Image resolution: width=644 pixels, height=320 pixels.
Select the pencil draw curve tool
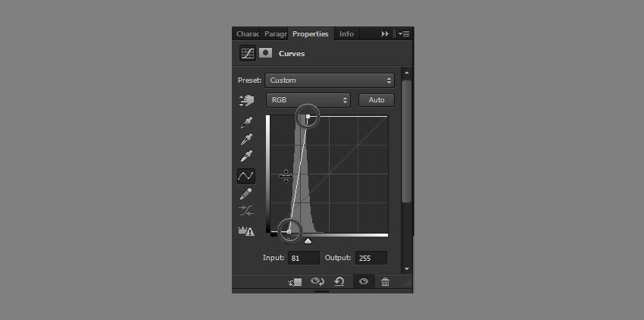tap(246, 193)
